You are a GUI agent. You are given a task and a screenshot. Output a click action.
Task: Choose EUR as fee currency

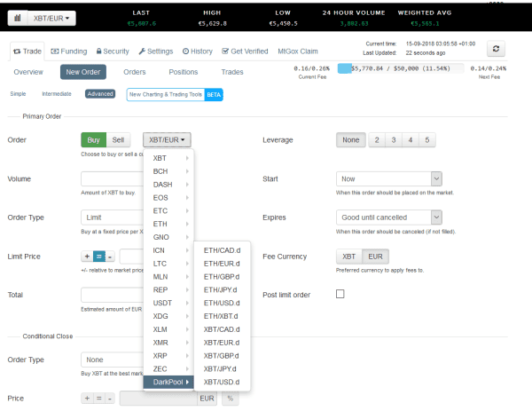(x=375, y=257)
